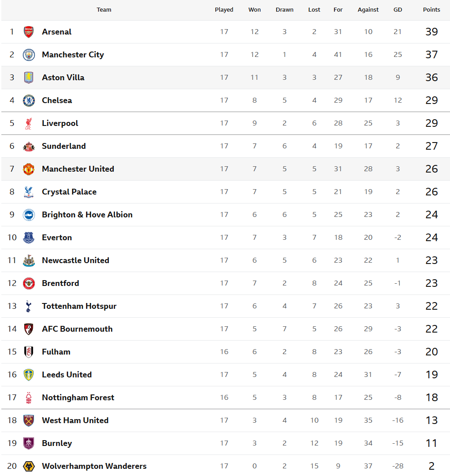Click the Crystal Palace eagle badge
Screen dimensions: 450x476
pos(29,192)
